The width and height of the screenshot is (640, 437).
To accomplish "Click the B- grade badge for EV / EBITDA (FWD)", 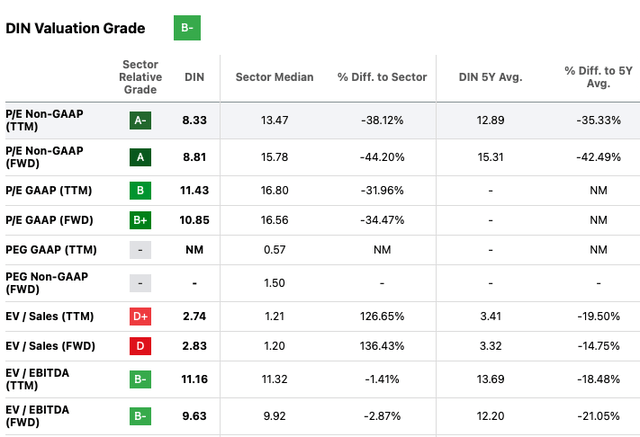I will (140, 416).
